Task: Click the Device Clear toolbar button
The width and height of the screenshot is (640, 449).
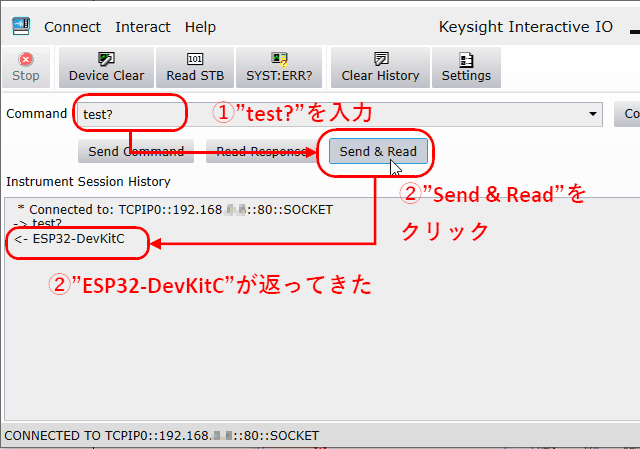Action: click(106, 67)
